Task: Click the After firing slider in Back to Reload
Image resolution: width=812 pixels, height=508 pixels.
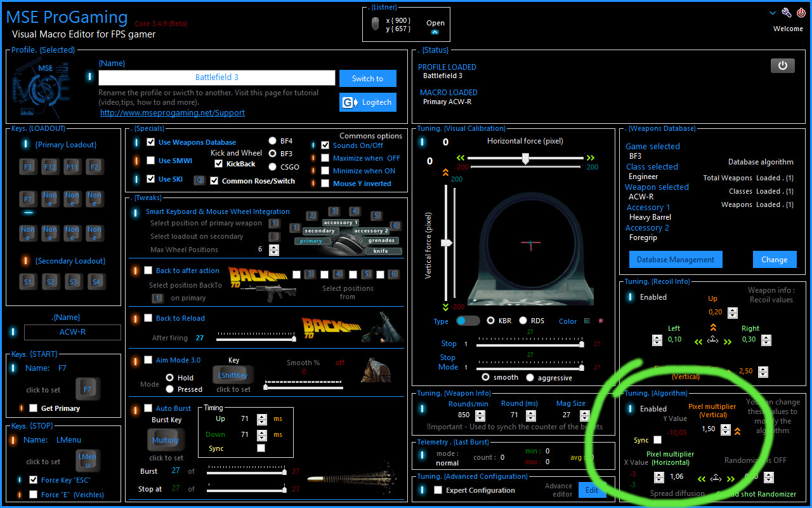Action: click(256, 338)
